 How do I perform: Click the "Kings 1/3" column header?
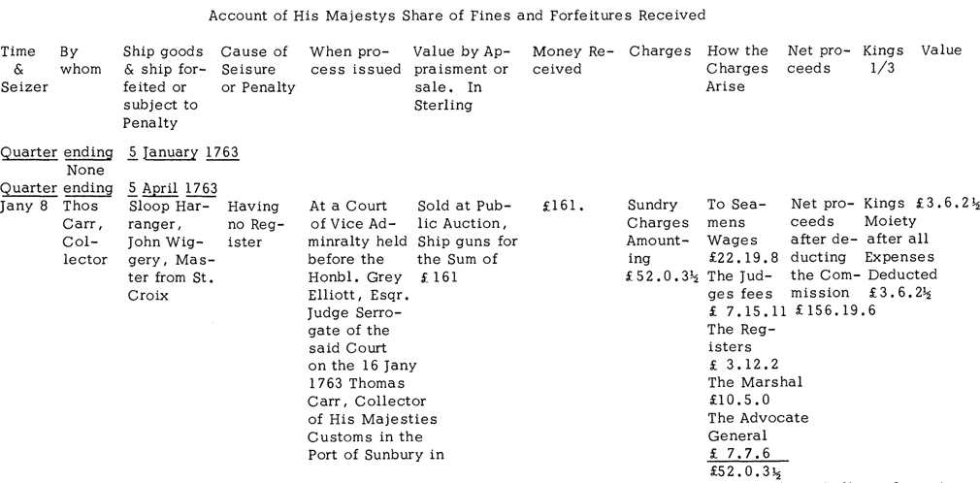tap(883, 60)
